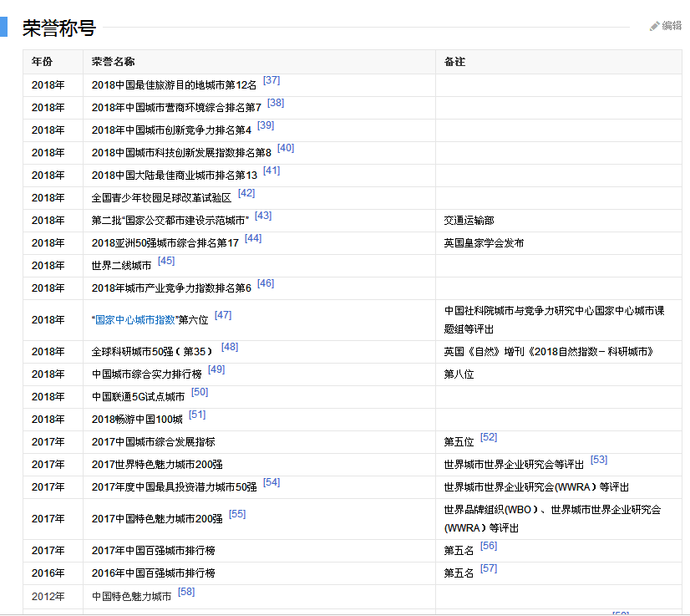Click remark 中国社科院城市与竞争力研究中心

point(555,320)
